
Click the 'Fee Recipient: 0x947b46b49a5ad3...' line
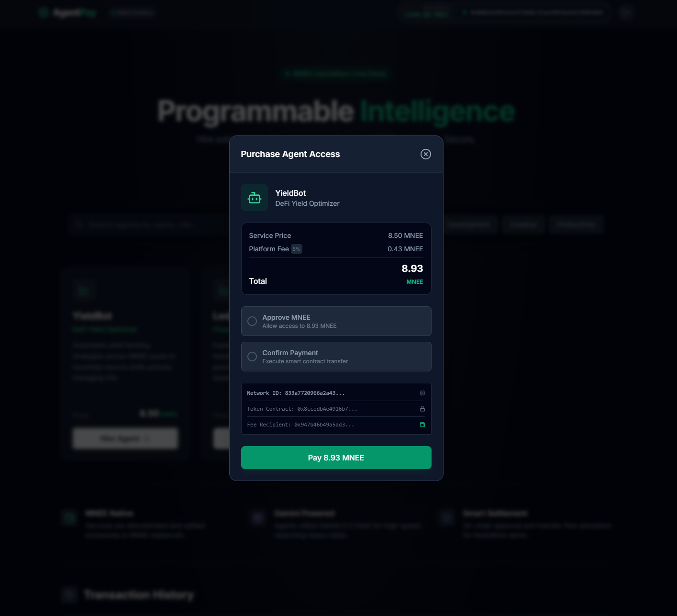(300, 425)
